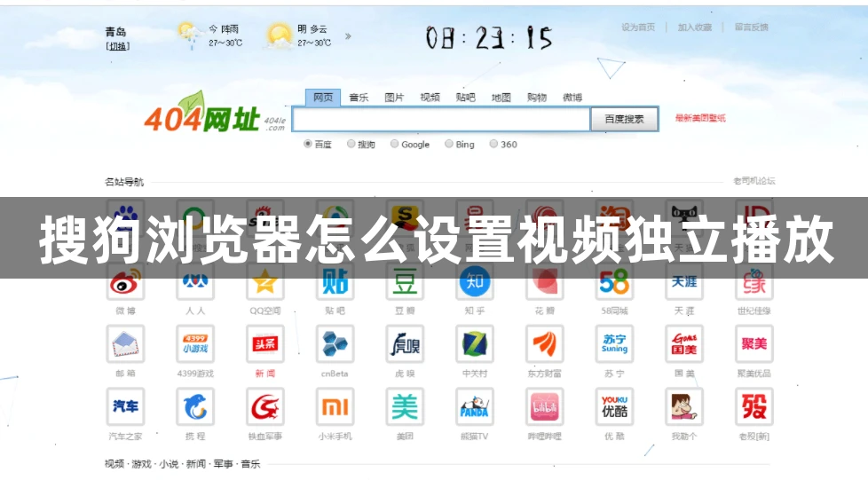The width and height of the screenshot is (868, 480).
Task: Open the 设为首页 link
Action: 638,28
